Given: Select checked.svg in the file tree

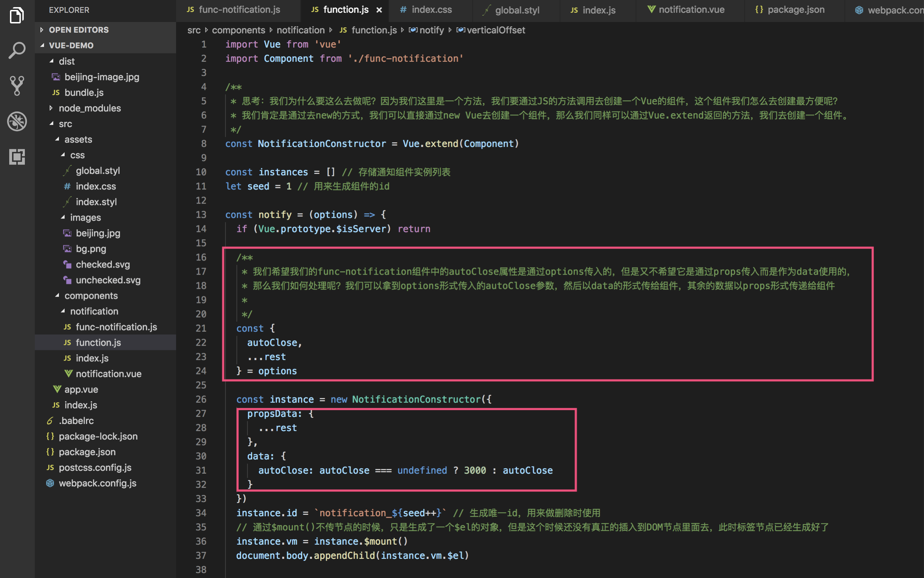Looking at the screenshot, I should [102, 264].
